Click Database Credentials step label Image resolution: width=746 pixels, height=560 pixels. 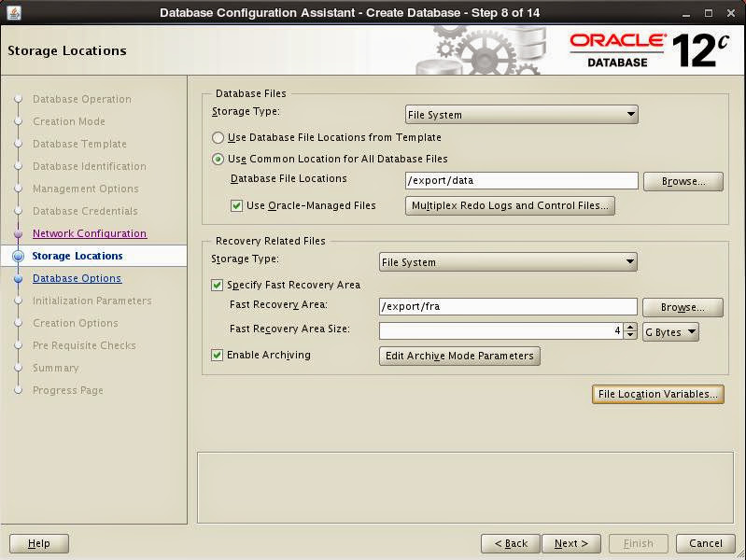(x=85, y=211)
